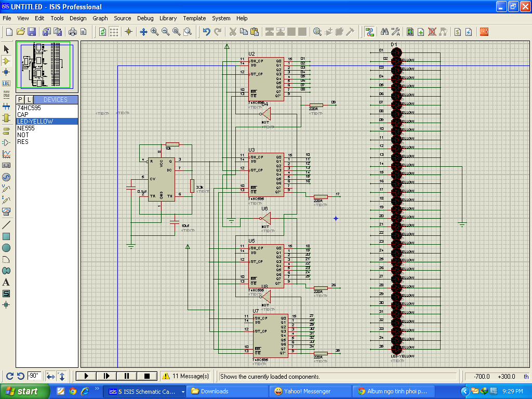Image resolution: width=532 pixels, height=399 pixels.
Task: Click the Zoom In magnifier icon
Action: pyautogui.click(x=155, y=32)
